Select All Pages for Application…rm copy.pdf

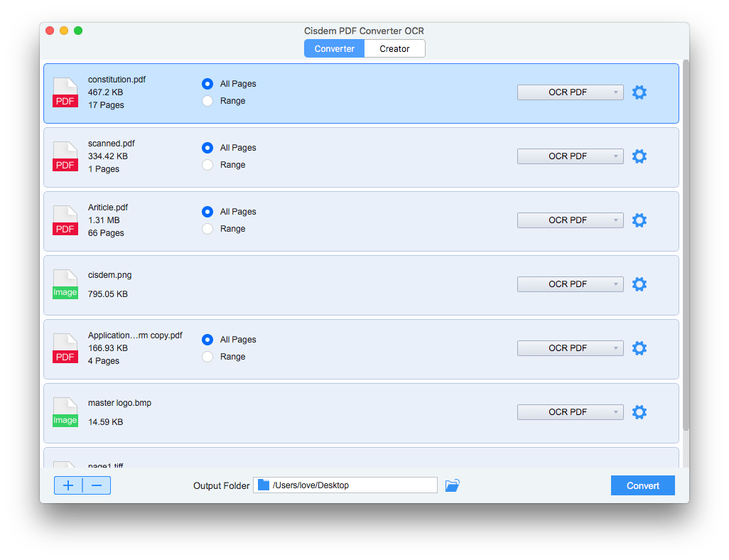click(x=207, y=340)
